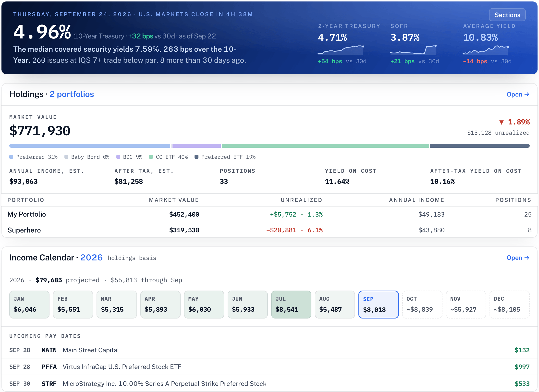
Task: Click the 3.87% SOFR value
Action: (405, 37)
